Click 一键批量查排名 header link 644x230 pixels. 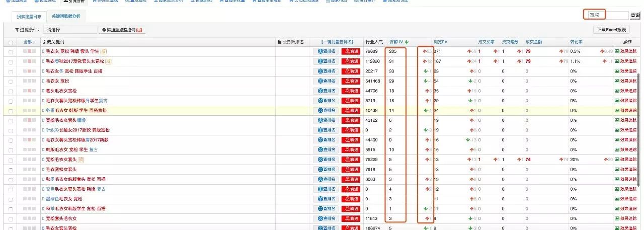[x=337, y=42]
